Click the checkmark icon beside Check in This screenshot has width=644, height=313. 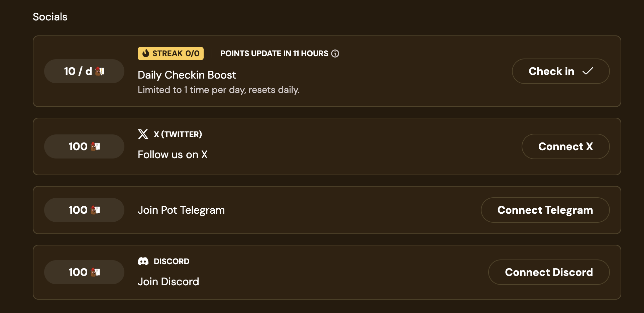coord(587,71)
